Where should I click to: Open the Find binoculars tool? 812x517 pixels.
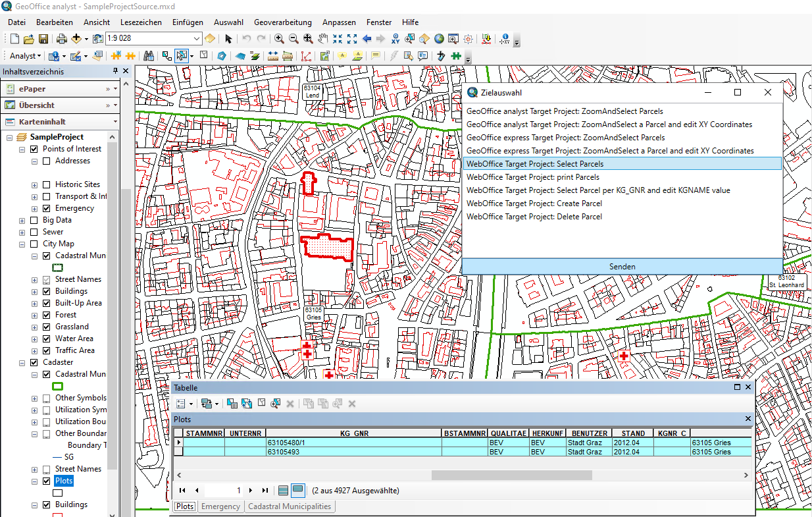pyautogui.click(x=149, y=56)
